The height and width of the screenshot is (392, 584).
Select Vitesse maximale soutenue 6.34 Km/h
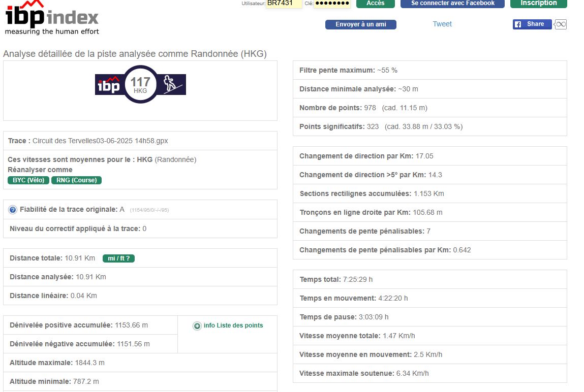pos(364,373)
